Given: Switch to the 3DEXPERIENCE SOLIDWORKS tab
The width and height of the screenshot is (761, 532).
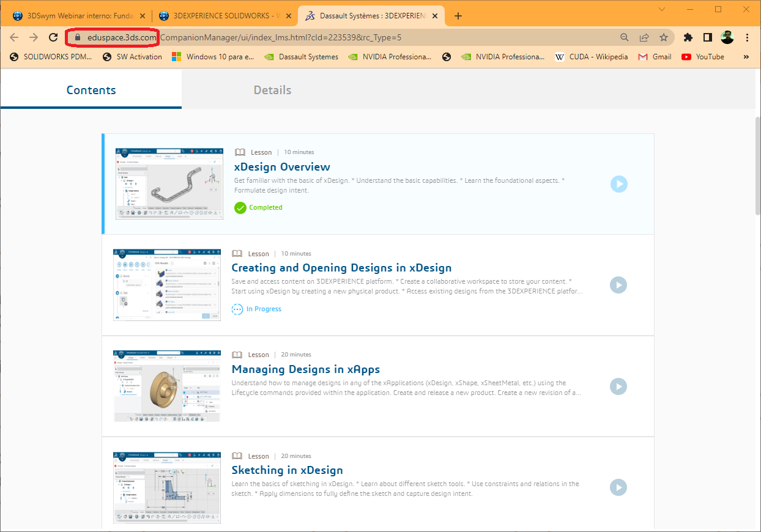Looking at the screenshot, I should click(225, 16).
